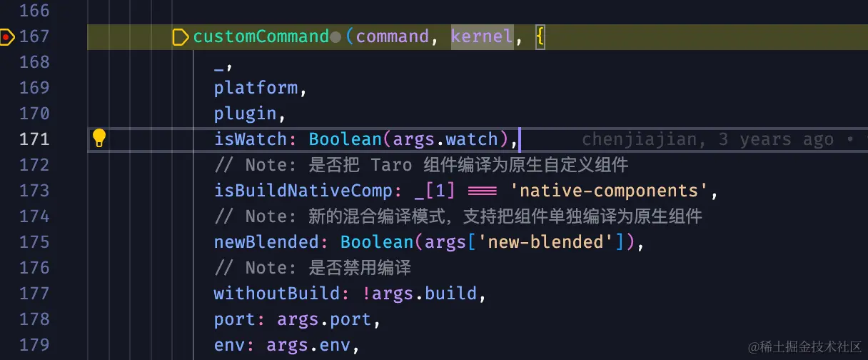Click line number 172
The height and width of the screenshot is (360, 868).
pyautogui.click(x=35, y=165)
